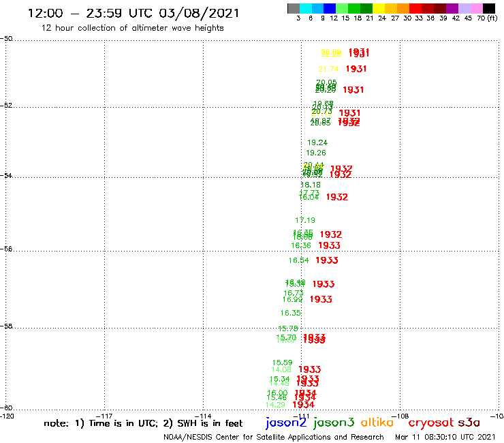Click the -52 latitude axis label
This screenshot has height=443, width=504.
pos(6,105)
